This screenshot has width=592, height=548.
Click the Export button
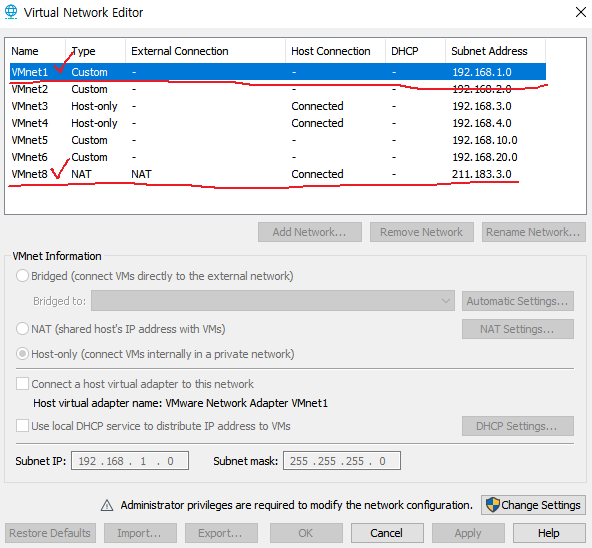click(x=221, y=533)
